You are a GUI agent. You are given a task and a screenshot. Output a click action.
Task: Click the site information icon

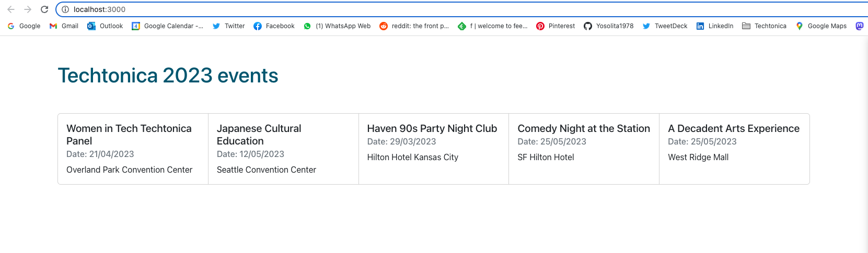coord(65,9)
